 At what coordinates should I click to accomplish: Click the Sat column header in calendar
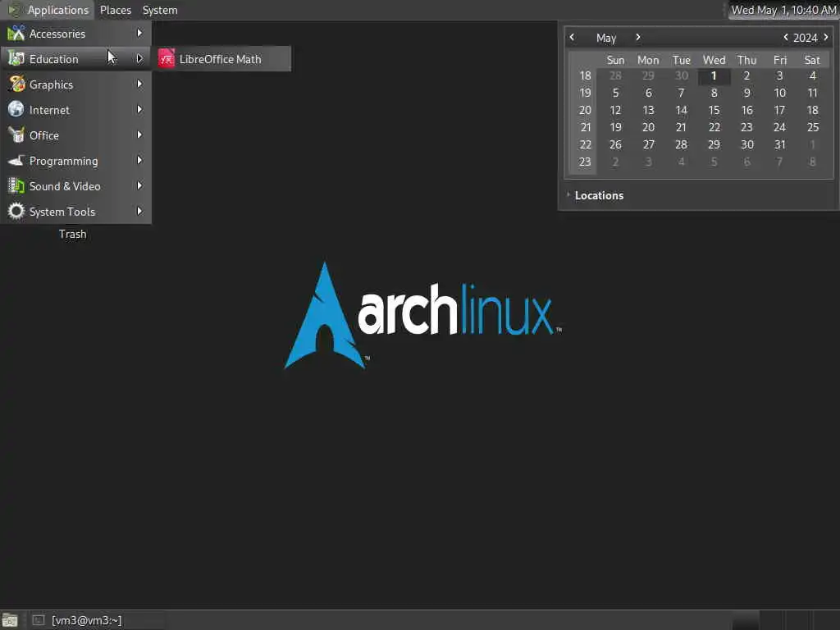click(812, 60)
